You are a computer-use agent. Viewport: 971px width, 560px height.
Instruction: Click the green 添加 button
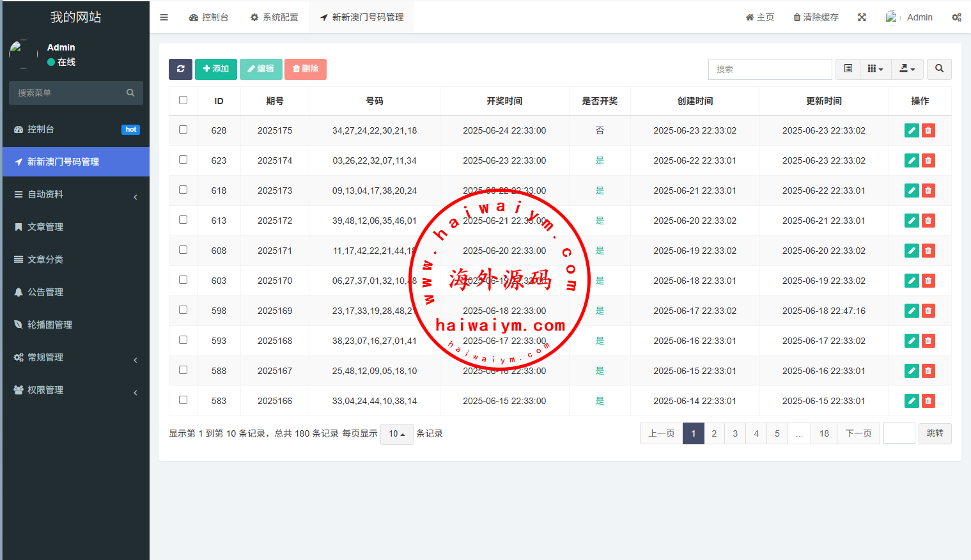point(216,69)
